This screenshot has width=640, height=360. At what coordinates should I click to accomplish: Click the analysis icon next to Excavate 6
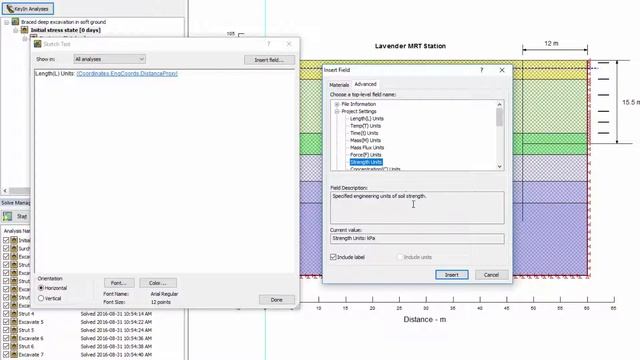coord(14,338)
